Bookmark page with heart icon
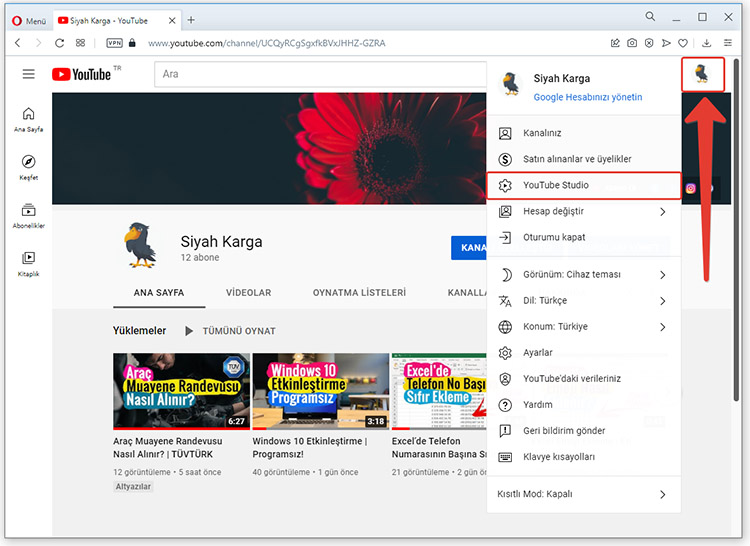 [683, 43]
